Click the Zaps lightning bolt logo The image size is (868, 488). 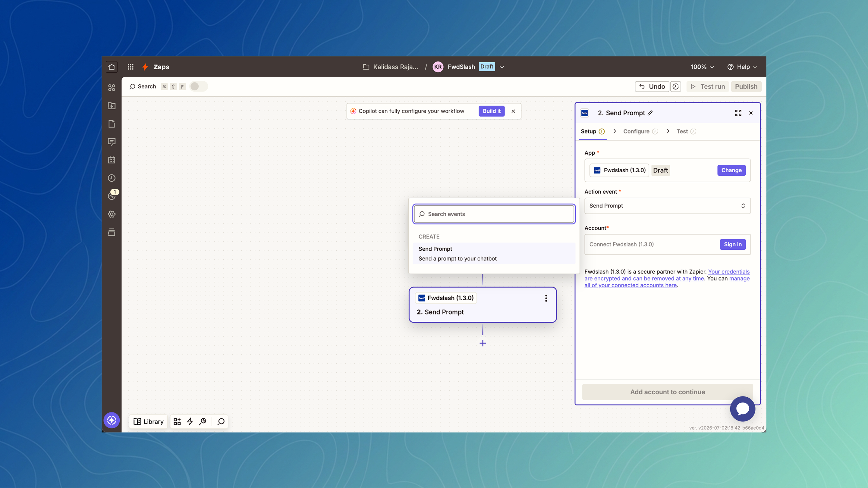point(145,67)
